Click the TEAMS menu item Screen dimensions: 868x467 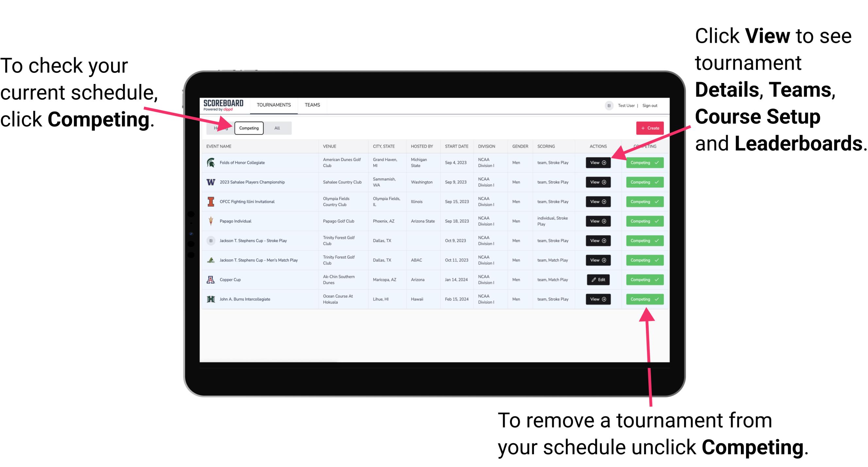coord(312,105)
